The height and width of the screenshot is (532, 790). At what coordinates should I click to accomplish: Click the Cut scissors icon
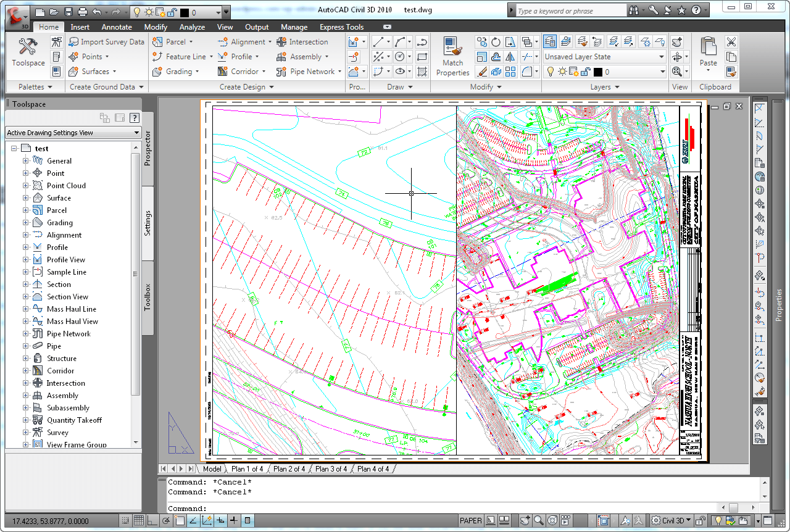click(x=731, y=42)
